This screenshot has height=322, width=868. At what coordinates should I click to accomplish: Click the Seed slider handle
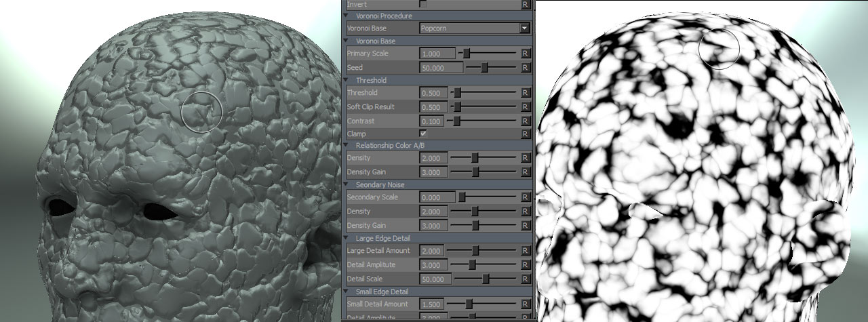click(485, 68)
